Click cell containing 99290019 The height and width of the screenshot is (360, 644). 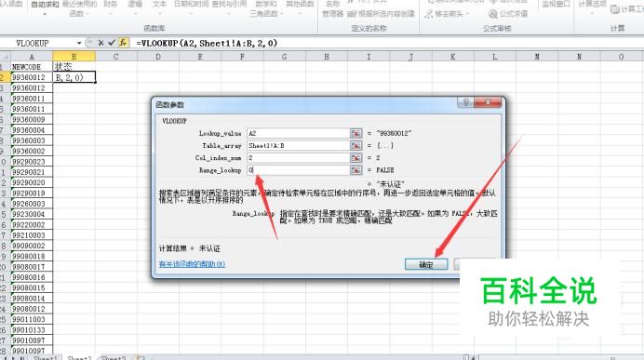click(32, 193)
